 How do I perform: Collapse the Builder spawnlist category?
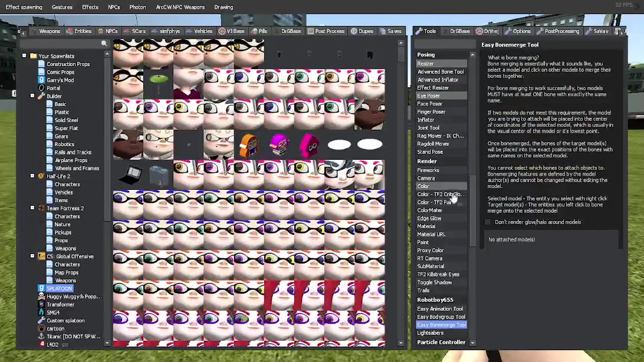[x=32, y=96]
